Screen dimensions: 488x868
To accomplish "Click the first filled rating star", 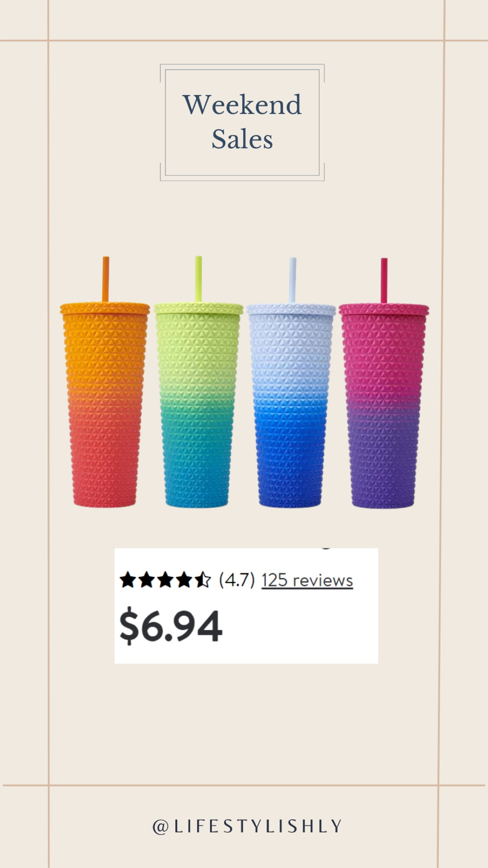I will tap(127, 580).
